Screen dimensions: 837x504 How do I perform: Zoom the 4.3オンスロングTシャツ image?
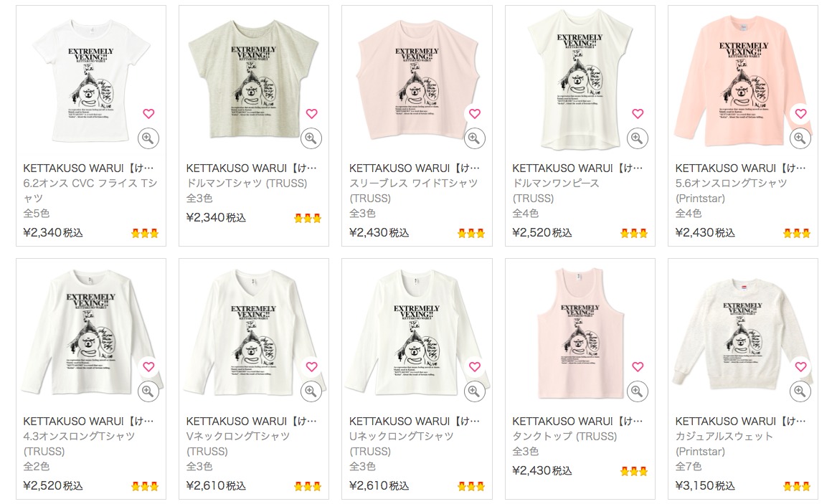pyautogui.click(x=148, y=392)
